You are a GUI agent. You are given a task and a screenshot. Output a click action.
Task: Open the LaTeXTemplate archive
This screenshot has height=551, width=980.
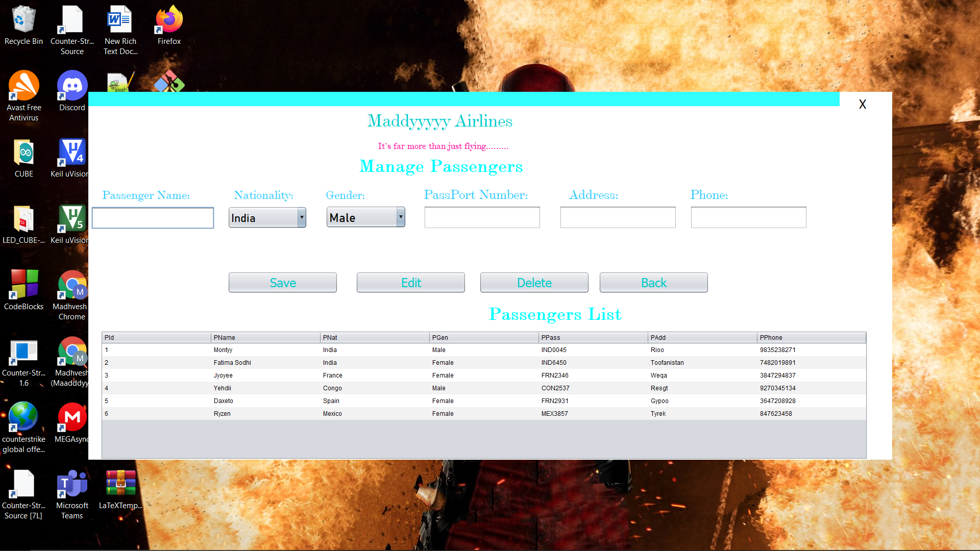[120, 482]
